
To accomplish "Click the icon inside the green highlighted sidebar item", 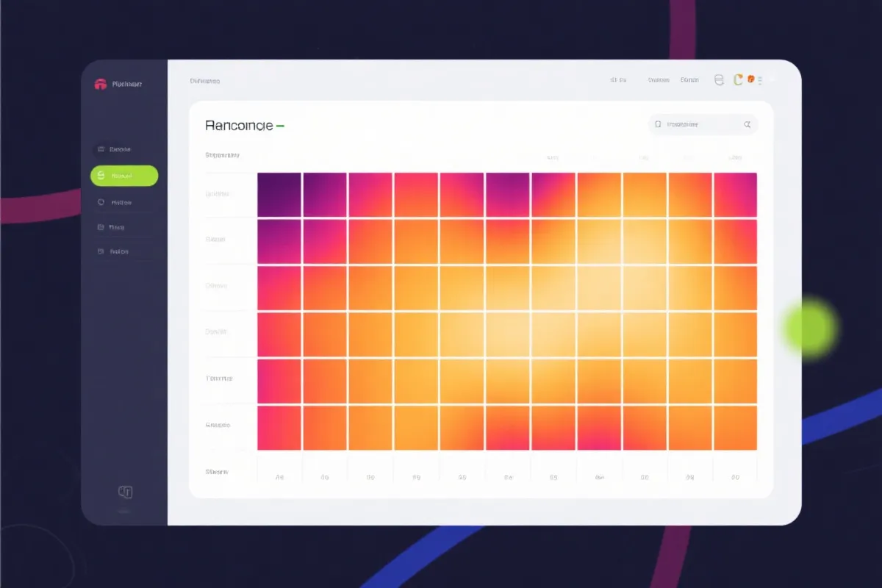I will point(101,176).
